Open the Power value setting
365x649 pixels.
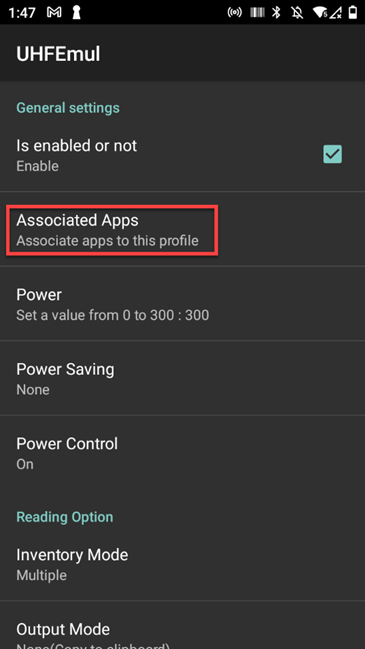(182, 304)
